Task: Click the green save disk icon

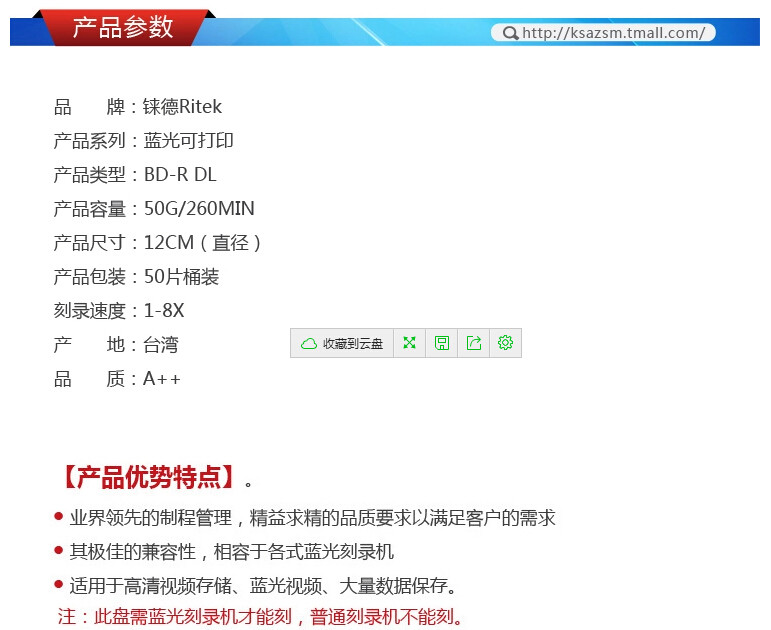Action: pos(442,343)
